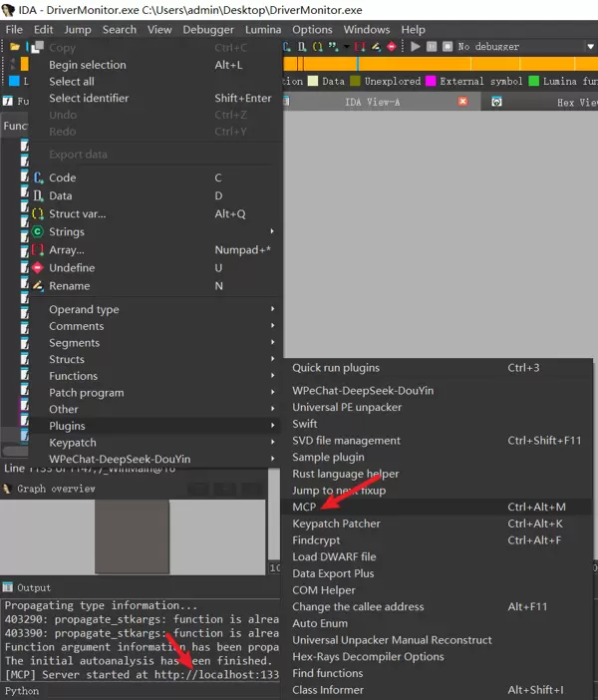Screen dimensions: 598x700
Task: Click the magenta External symbol color swatch
Action: (x=432, y=82)
